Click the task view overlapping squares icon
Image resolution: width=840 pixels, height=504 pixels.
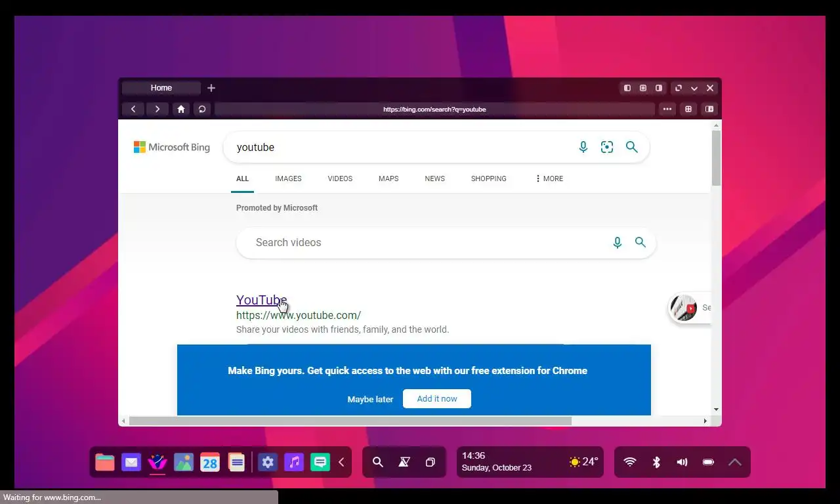(x=430, y=462)
